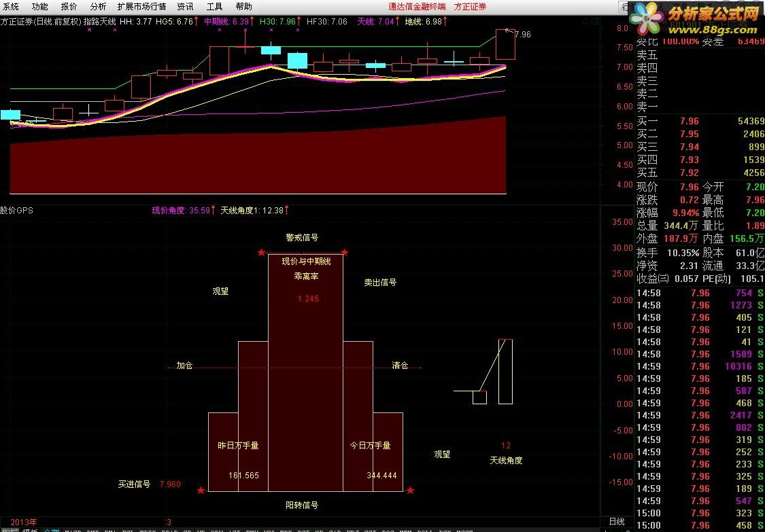Select the H30: 7.96 indicator label
Image resolution: width=765 pixels, height=532 pixels.
(x=281, y=22)
